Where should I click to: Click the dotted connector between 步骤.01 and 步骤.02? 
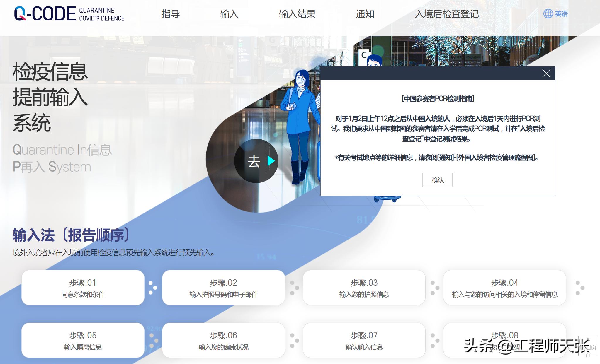point(153,288)
